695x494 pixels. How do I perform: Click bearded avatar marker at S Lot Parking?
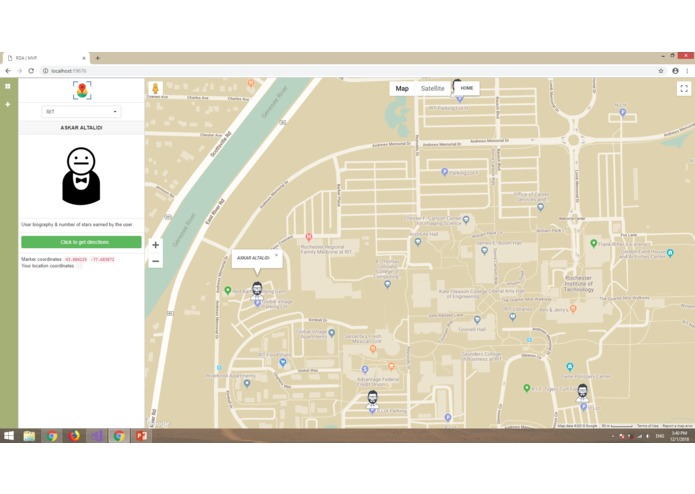pyautogui.click(x=372, y=400)
